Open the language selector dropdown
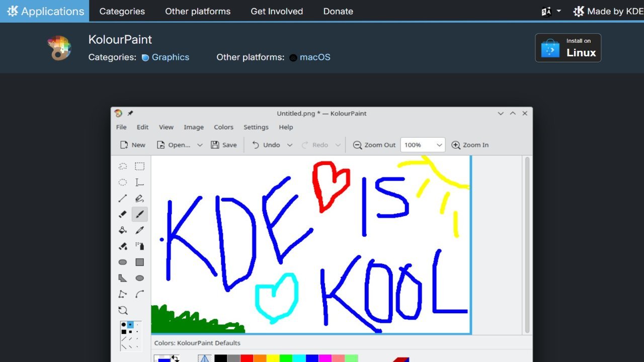644x362 pixels. (551, 11)
